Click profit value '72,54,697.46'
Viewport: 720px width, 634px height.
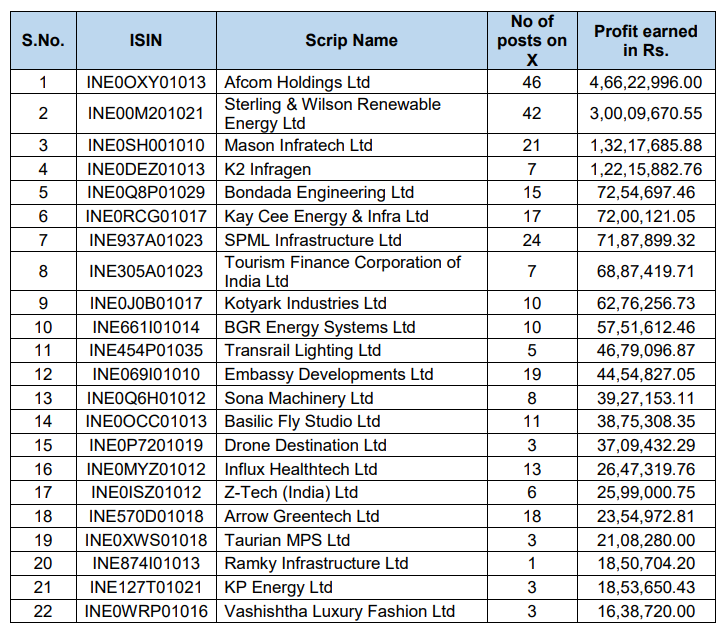pos(646,192)
